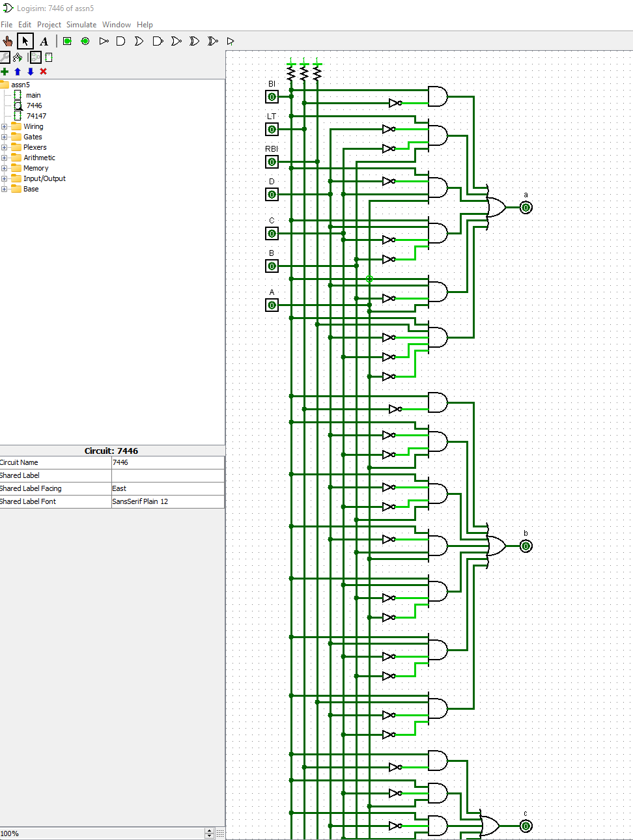Add a new circuit with green plus
The image size is (633, 840).
point(5,72)
